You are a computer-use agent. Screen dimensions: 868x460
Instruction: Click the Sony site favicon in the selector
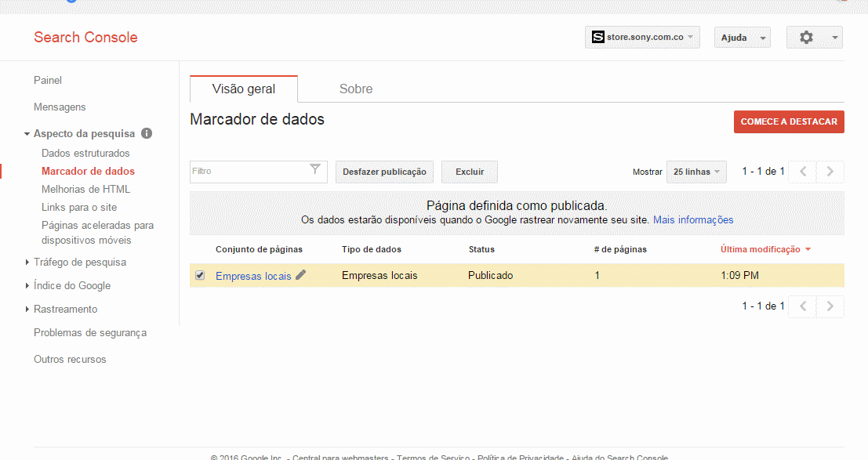point(597,37)
